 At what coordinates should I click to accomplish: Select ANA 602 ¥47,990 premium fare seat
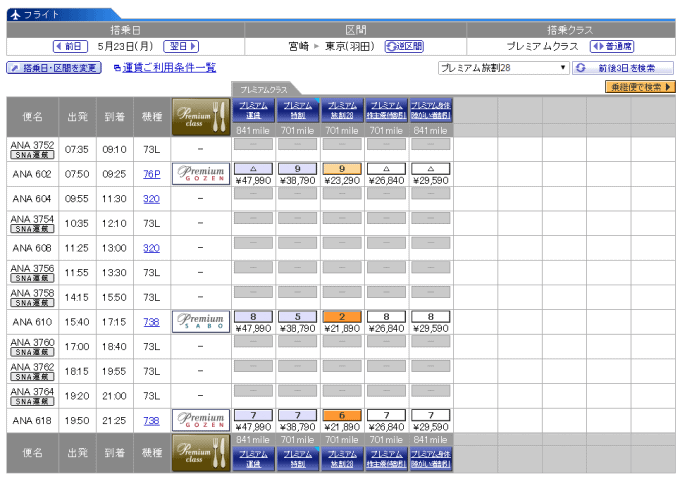253,169
